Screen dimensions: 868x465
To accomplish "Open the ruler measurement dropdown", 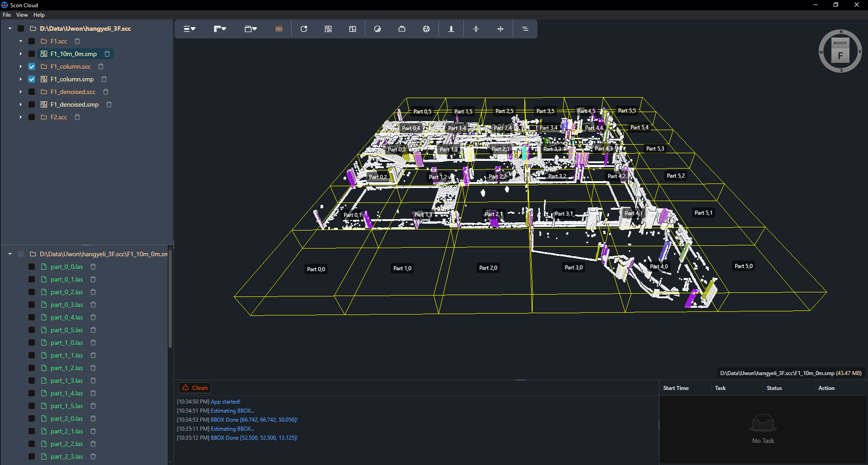I will coord(220,29).
